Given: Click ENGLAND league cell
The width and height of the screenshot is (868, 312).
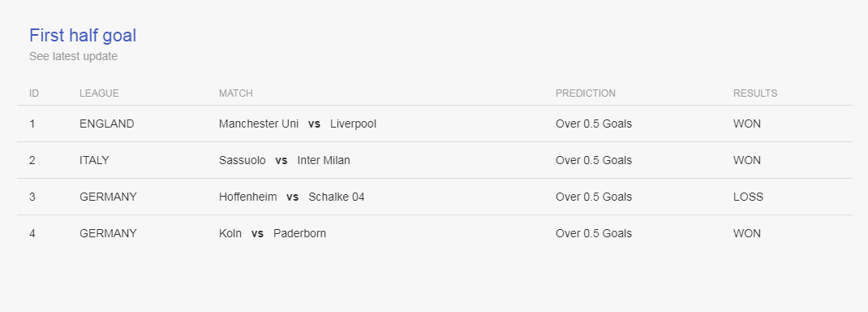Looking at the screenshot, I should (107, 123).
